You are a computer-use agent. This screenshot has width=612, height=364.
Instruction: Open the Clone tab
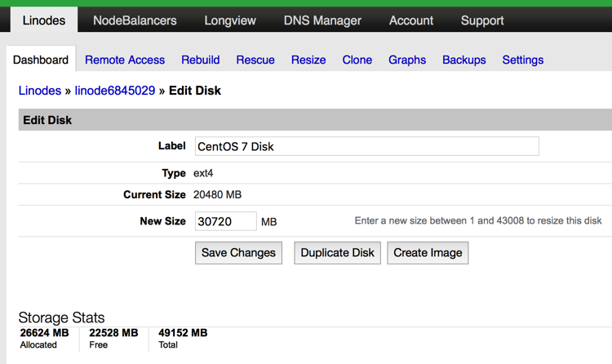tap(357, 60)
